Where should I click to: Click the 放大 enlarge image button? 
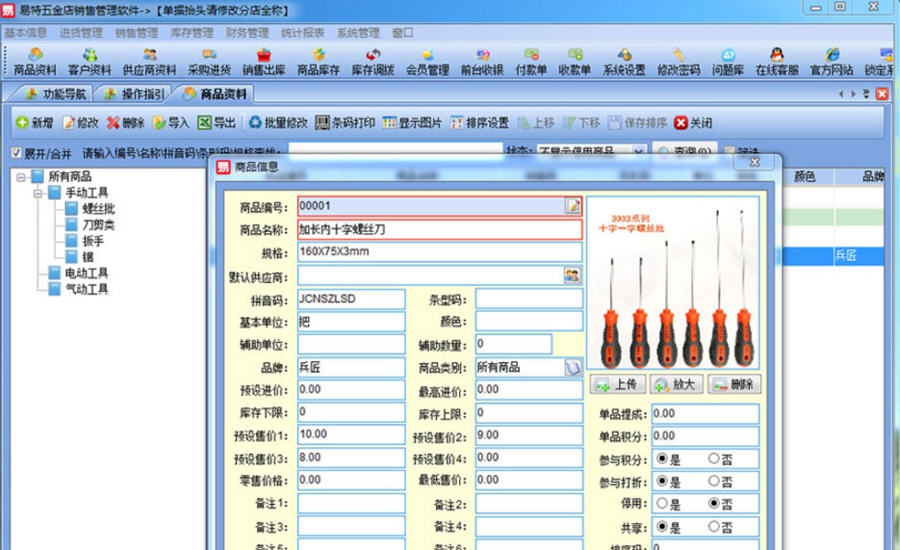click(676, 384)
